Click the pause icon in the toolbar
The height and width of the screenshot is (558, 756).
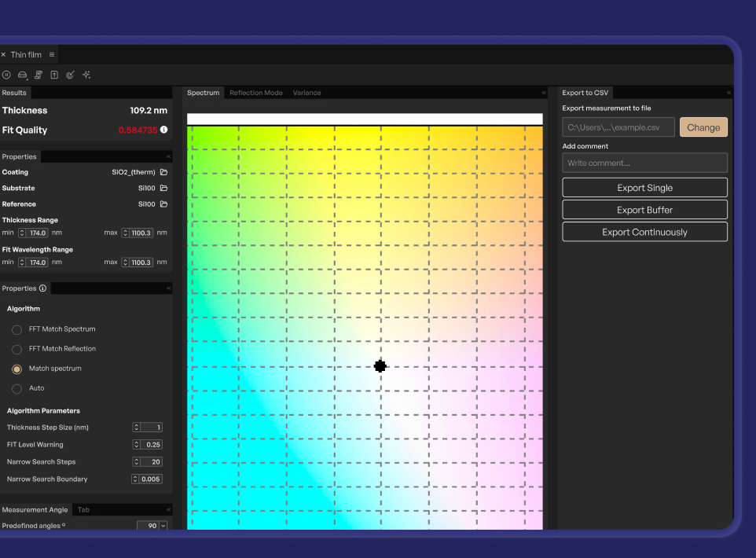[7, 75]
